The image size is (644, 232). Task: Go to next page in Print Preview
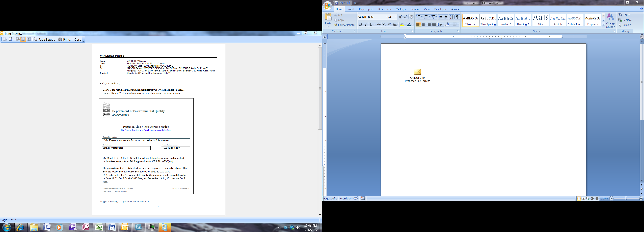(11, 39)
